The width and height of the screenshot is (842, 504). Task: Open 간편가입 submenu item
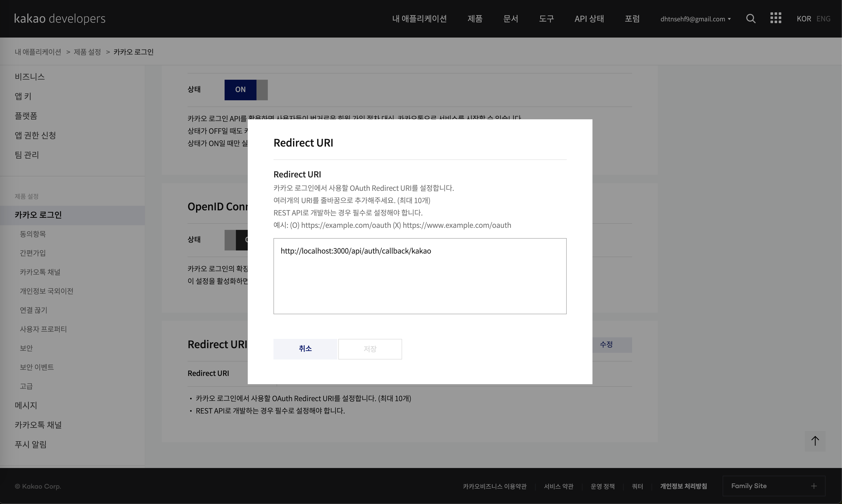33,253
